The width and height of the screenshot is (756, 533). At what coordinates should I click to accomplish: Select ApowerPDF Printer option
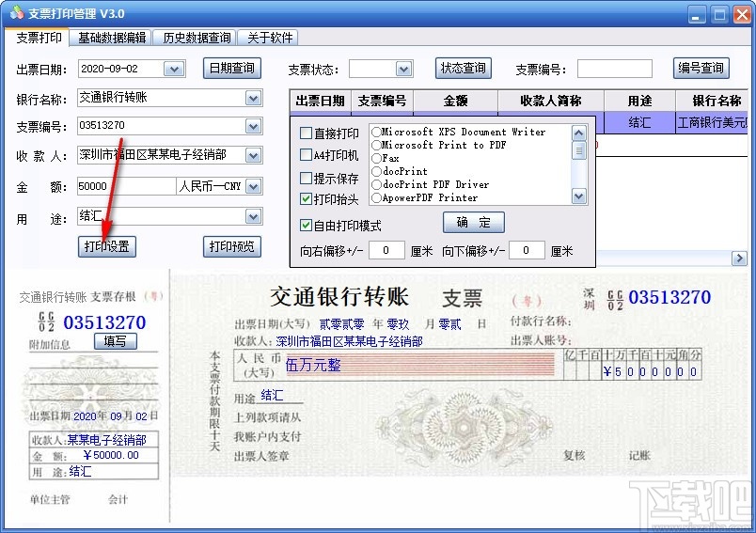click(x=376, y=197)
